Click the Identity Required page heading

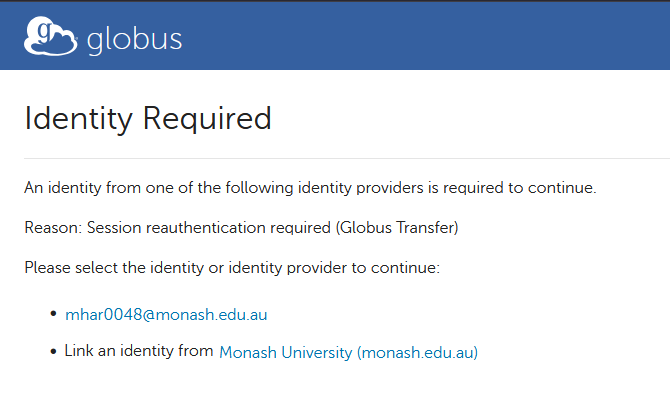tap(148, 119)
